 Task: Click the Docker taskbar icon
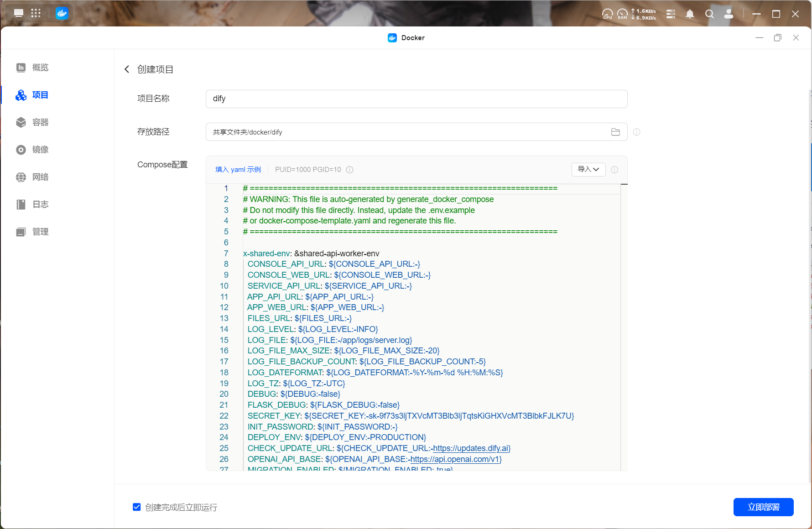pos(62,13)
